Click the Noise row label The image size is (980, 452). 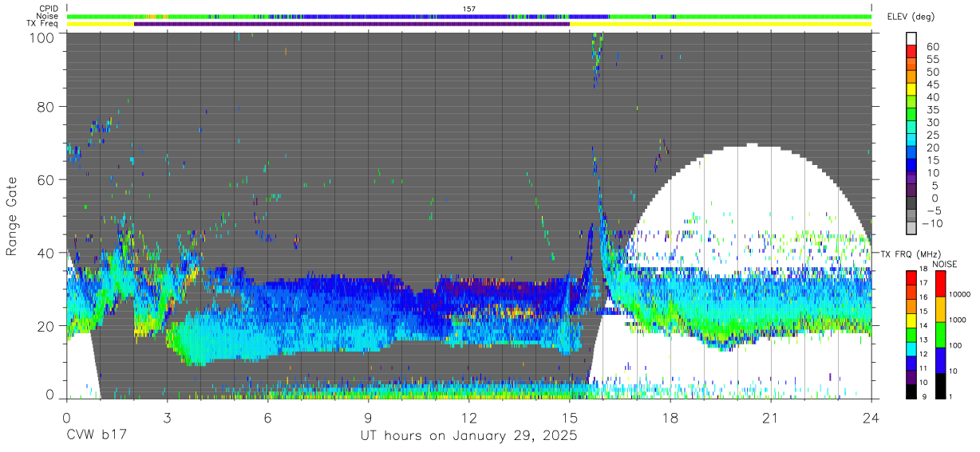pos(47,16)
